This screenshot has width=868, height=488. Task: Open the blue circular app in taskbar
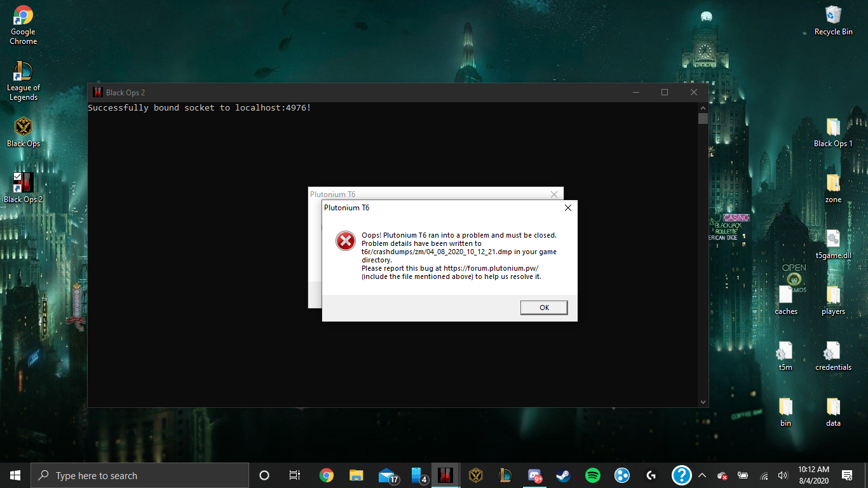tap(622, 475)
